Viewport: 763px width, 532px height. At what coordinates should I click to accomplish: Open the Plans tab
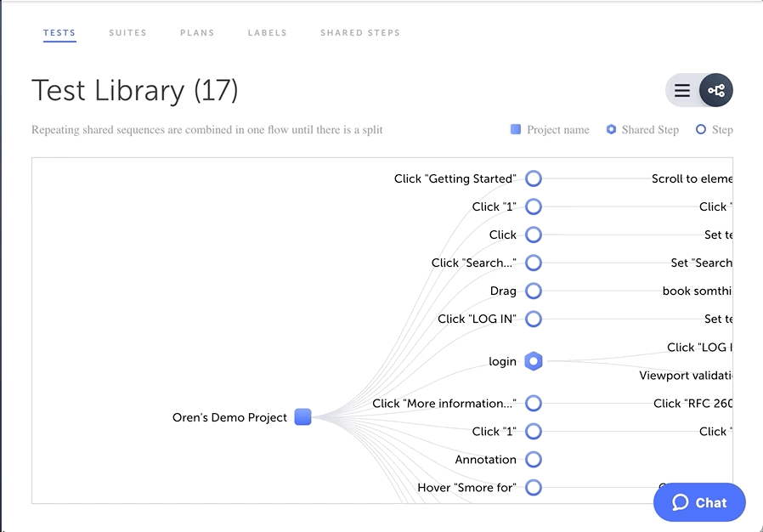click(x=197, y=32)
